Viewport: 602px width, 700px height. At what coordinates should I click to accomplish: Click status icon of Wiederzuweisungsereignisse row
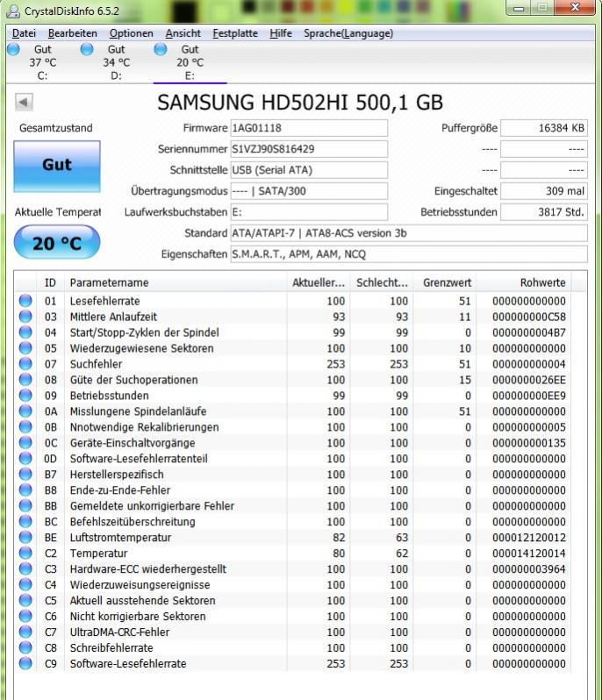pyautogui.click(x=25, y=584)
